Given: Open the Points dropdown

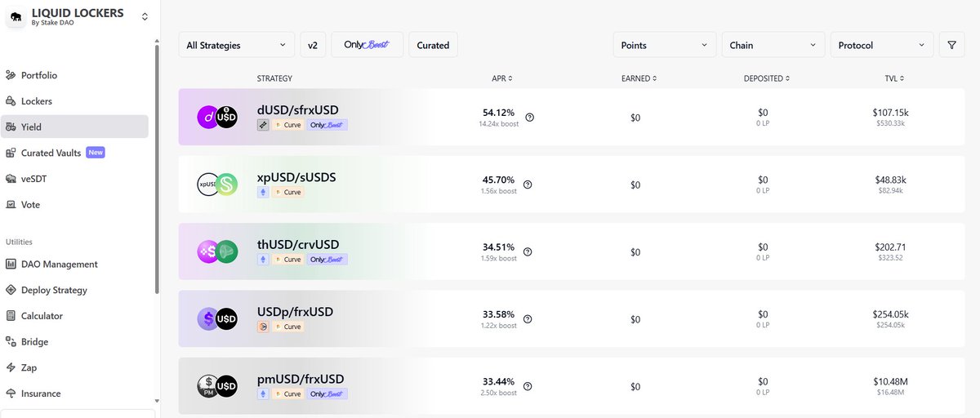Looking at the screenshot, I should [665, 45].
